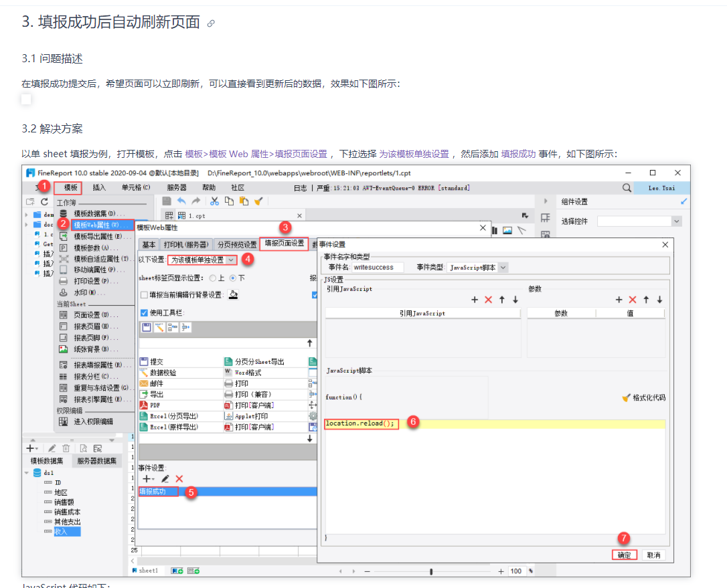The width and height of the screenshot is (727, 588).
Task: Open the 为该模板单独设置 dropdown
Action: click(202, 260)
